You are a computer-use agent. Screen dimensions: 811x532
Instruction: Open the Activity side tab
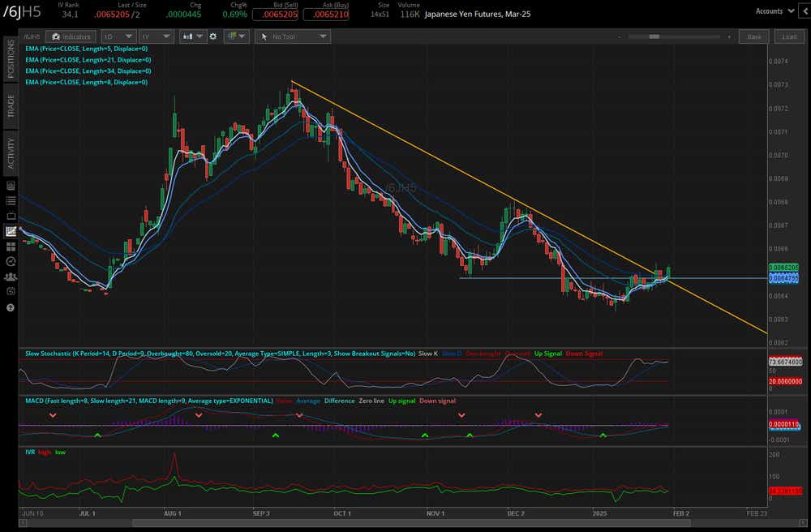11,152
